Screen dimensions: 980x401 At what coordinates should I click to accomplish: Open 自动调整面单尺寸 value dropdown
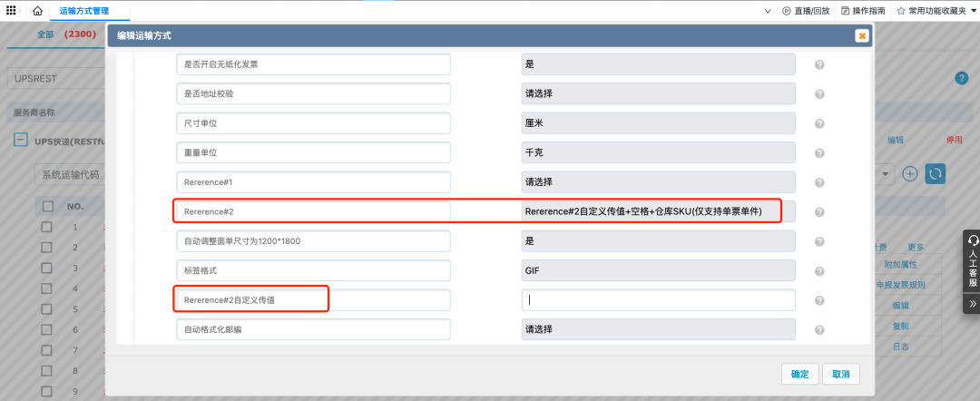pos(658,241)
